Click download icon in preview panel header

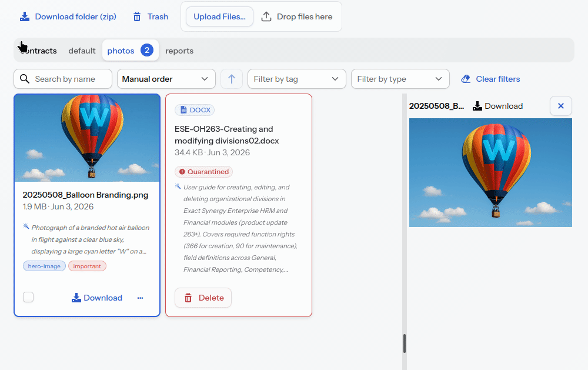coord(477,106)
